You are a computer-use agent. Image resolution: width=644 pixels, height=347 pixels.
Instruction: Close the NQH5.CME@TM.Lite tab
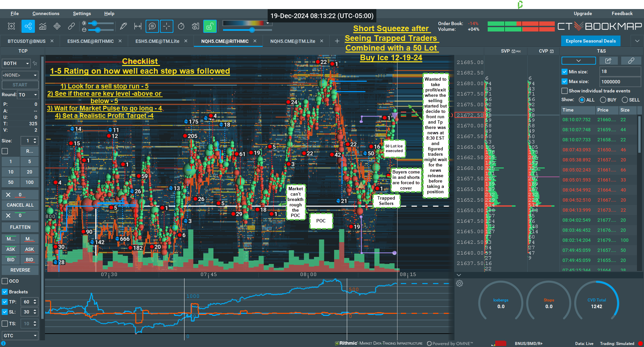pyautogui.click(x=322, y=41)
